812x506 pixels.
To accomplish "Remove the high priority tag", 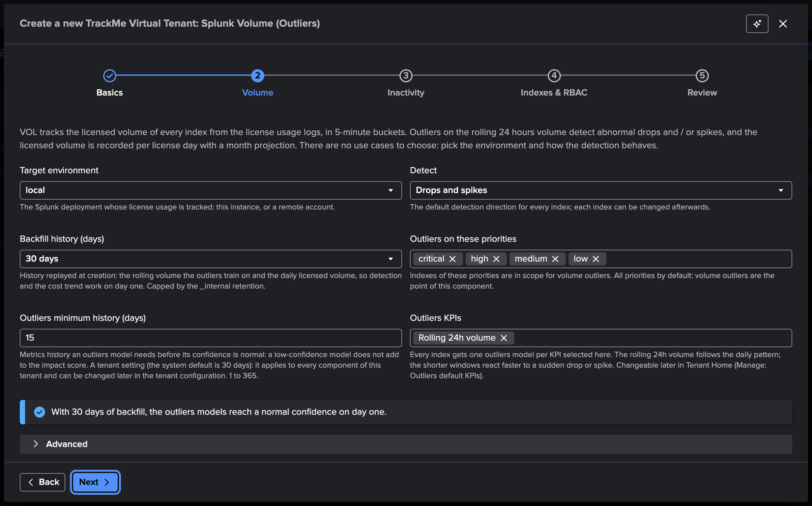I will [496, 259].
